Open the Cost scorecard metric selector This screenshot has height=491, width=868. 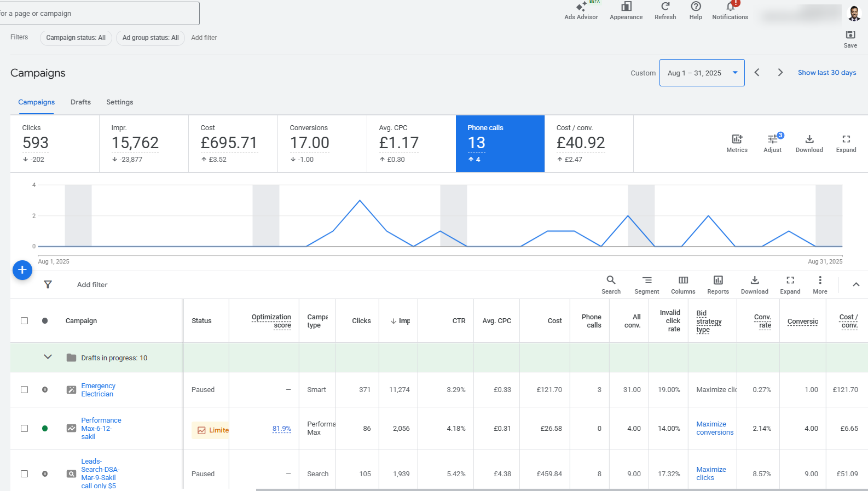pos(233,144)
